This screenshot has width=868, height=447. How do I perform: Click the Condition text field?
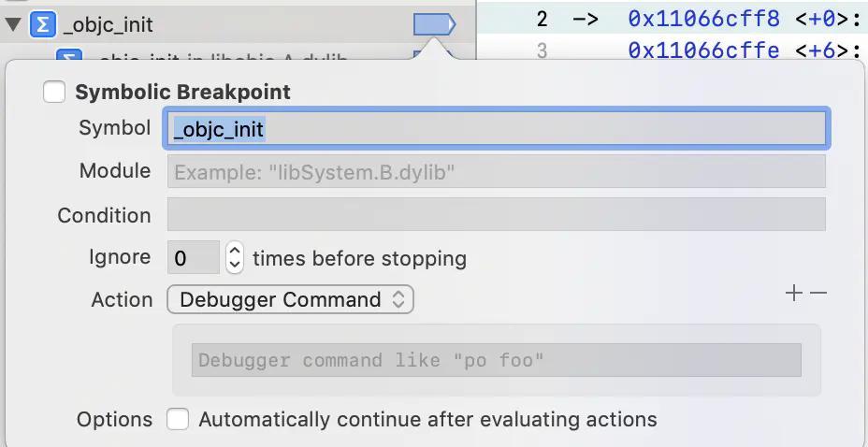click(496, 215)
